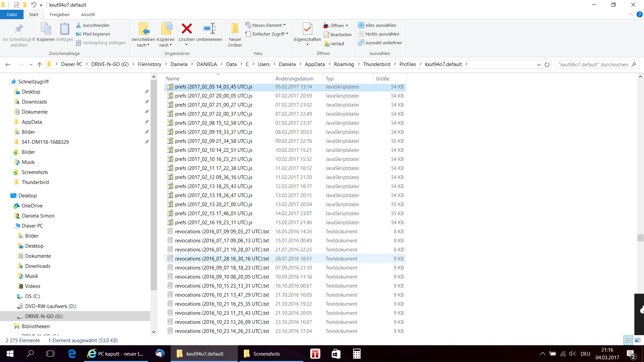Click Ausschneiden scissors icon
644x362 pixels.
78,25
